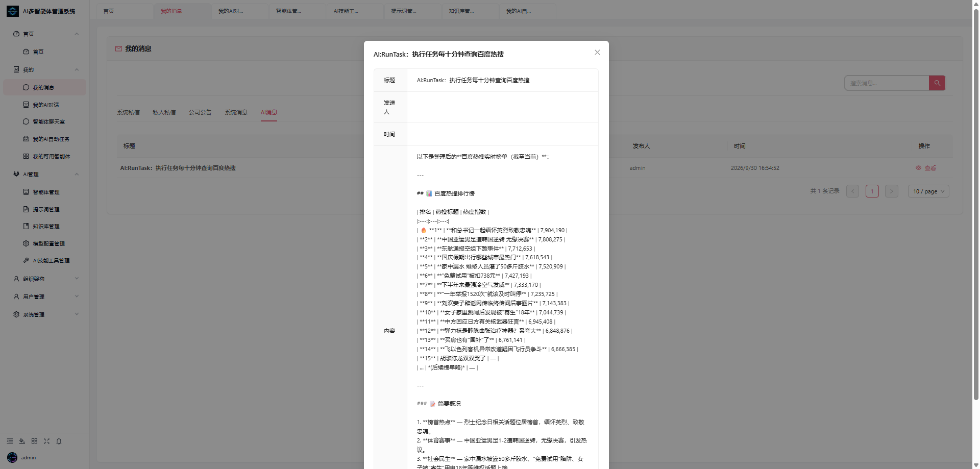Open 智能体管理 in the sidebar
The width and height of the screenshot is (980, 469).
click(44, 192)
